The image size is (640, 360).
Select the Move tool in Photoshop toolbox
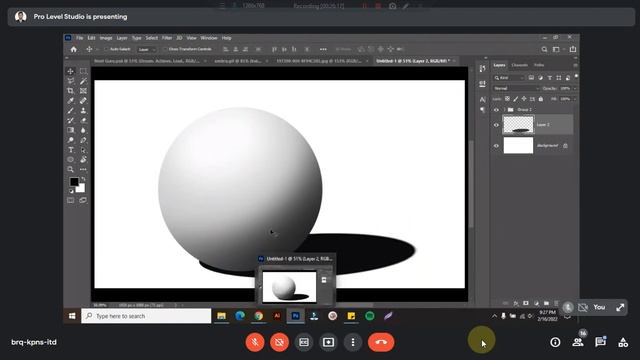point(71,71)
